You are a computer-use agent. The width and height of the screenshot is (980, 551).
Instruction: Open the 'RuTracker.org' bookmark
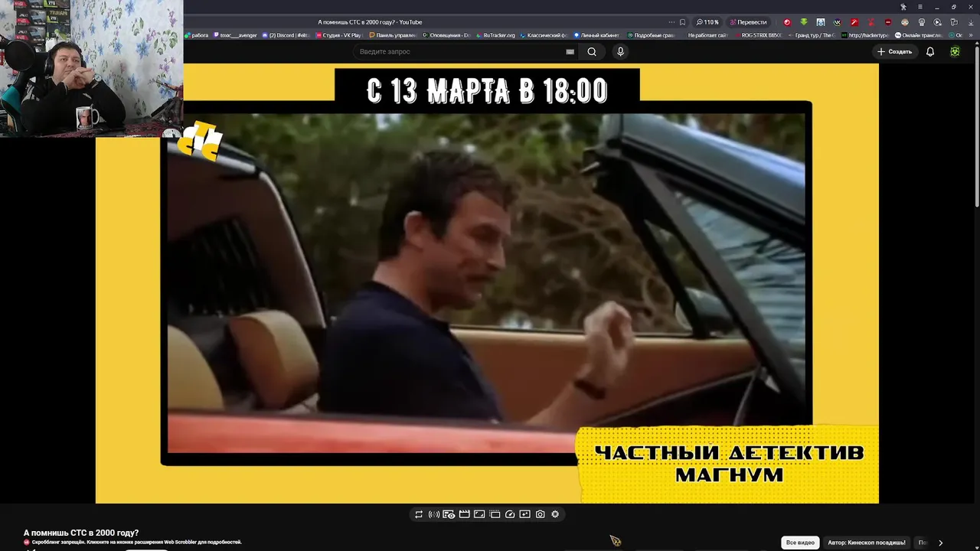pos(495,35)
